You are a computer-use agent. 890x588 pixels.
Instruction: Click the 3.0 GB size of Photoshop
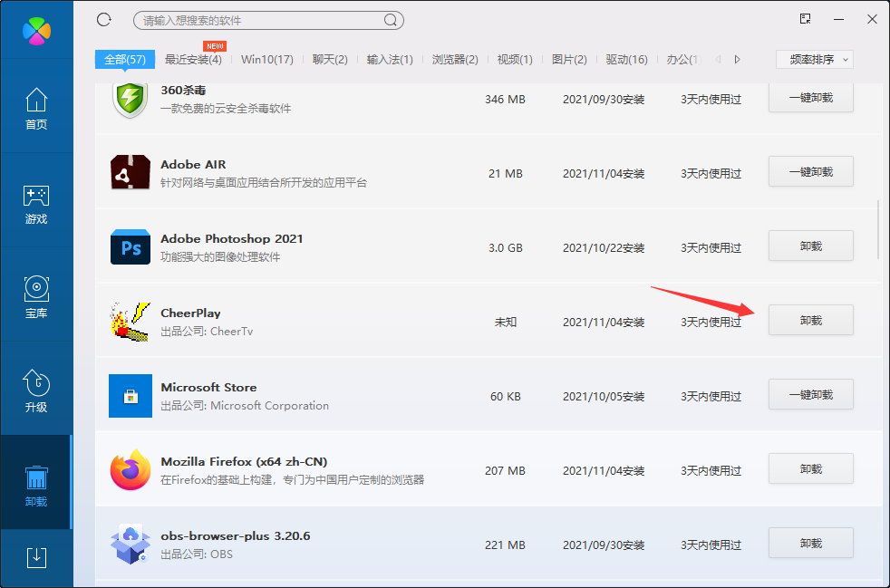tap(505, 248)
